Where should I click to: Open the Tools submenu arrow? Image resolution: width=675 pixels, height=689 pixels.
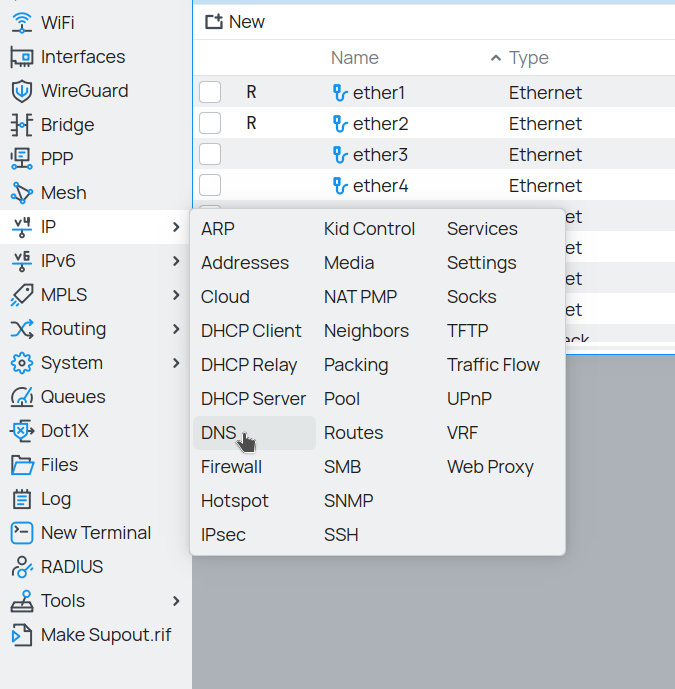click(176, 601)
